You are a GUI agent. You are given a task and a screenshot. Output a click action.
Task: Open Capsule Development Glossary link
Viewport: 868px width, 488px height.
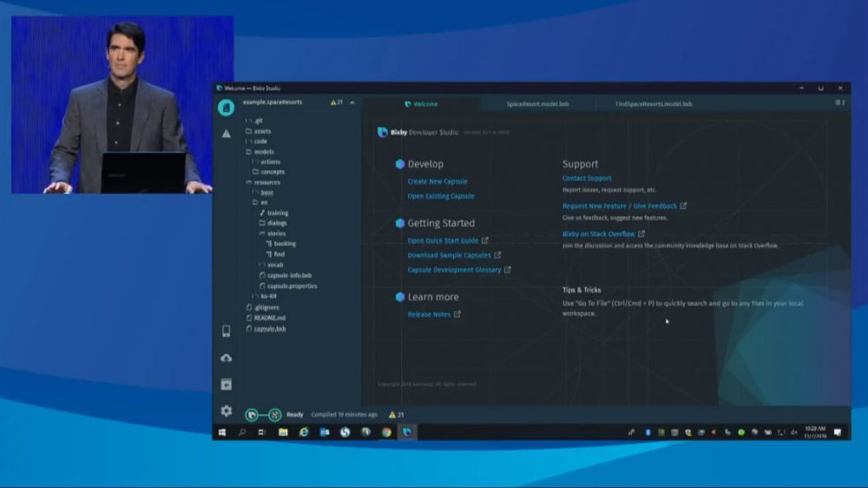tap(454, 270)
